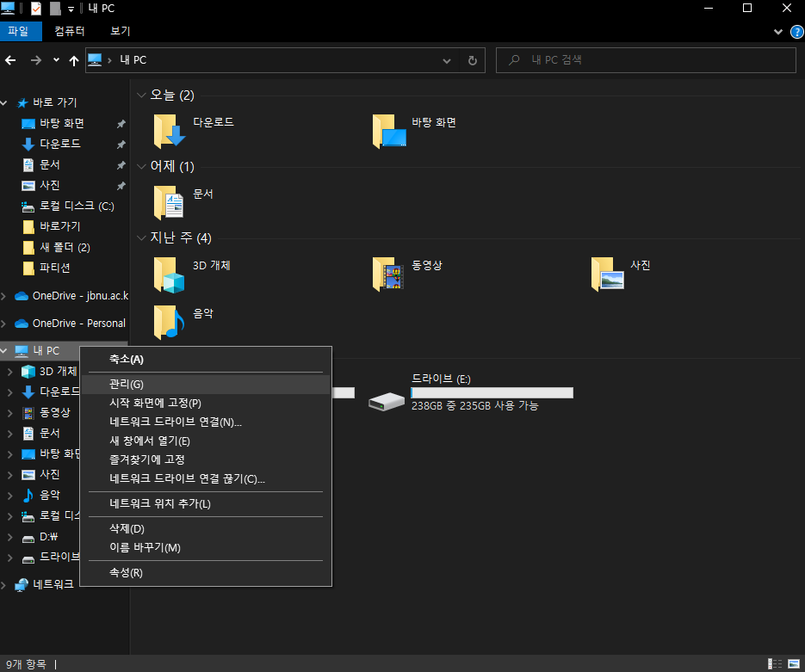The width and height of the screenshot is (805, 672).
Task: Collapse the 어제 (1) group
Action: pos(141,167)
